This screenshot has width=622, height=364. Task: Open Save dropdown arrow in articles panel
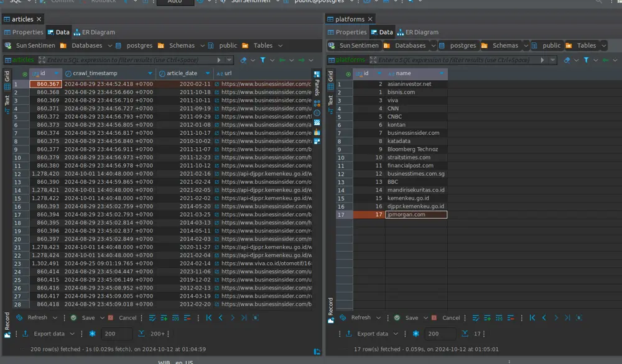click(103, 317)
